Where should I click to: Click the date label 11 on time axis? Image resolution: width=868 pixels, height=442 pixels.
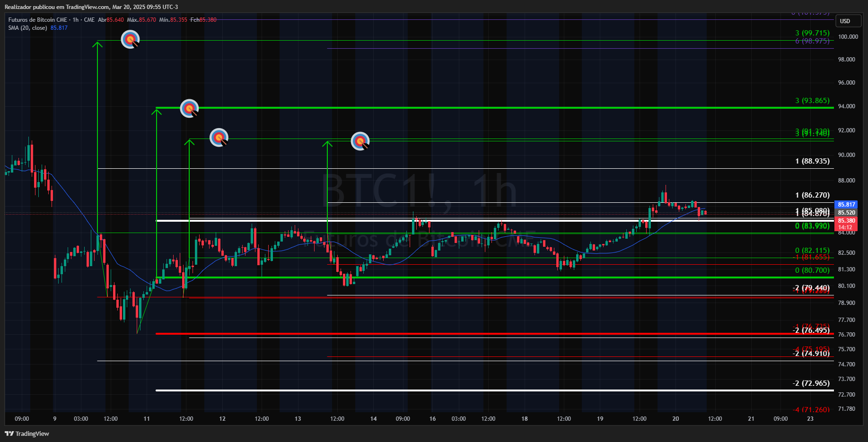(147, 419)
